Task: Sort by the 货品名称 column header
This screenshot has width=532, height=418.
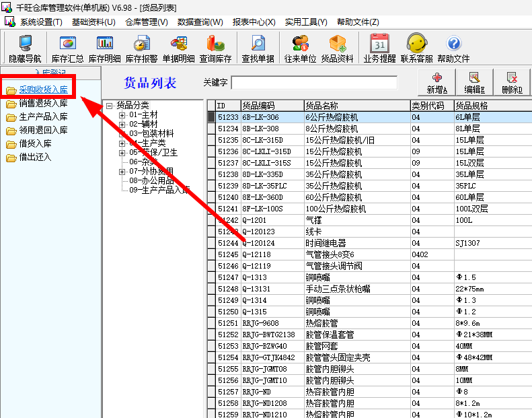Action: (357, 106)
